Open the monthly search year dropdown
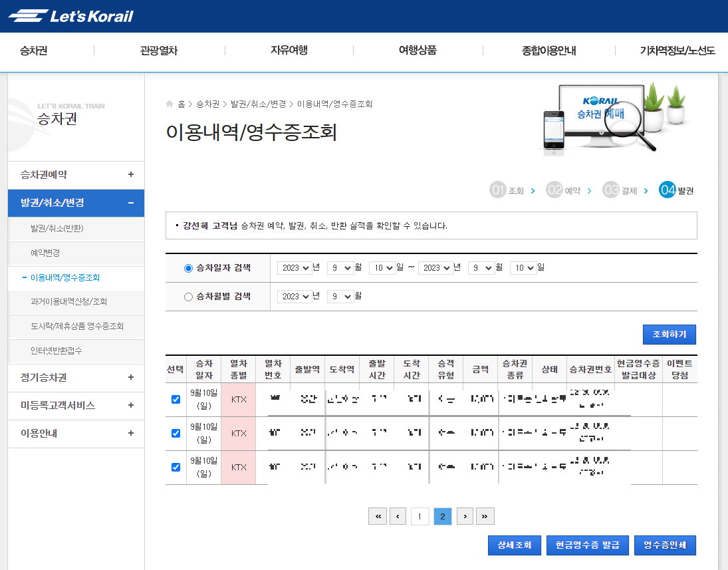This screenshot has height=570, width=728. tap(295, 297)
